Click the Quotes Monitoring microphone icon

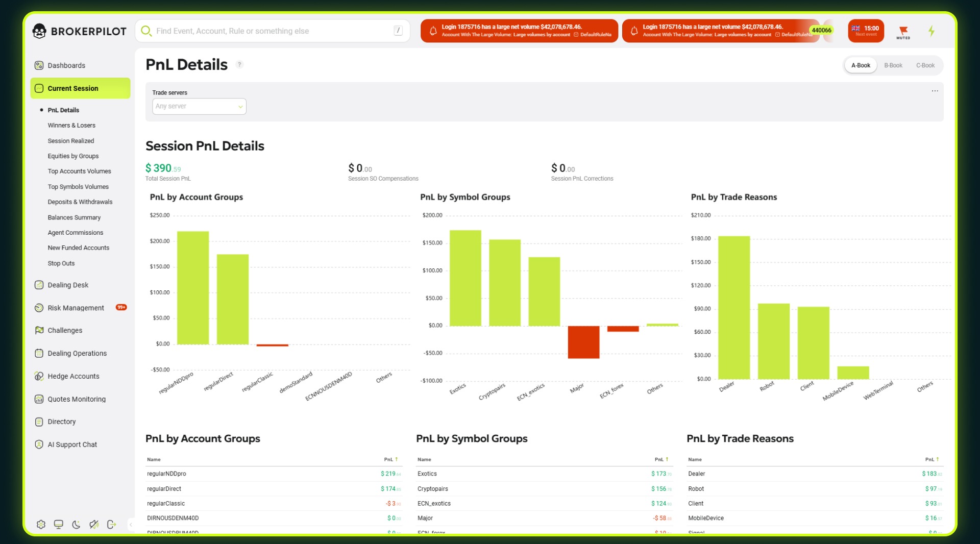pyautogui.click(x=39, y=399)
